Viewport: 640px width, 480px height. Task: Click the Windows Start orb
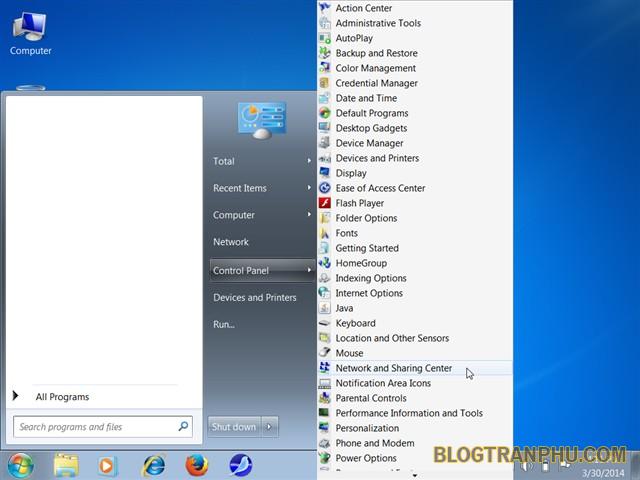tap(20, 465)
